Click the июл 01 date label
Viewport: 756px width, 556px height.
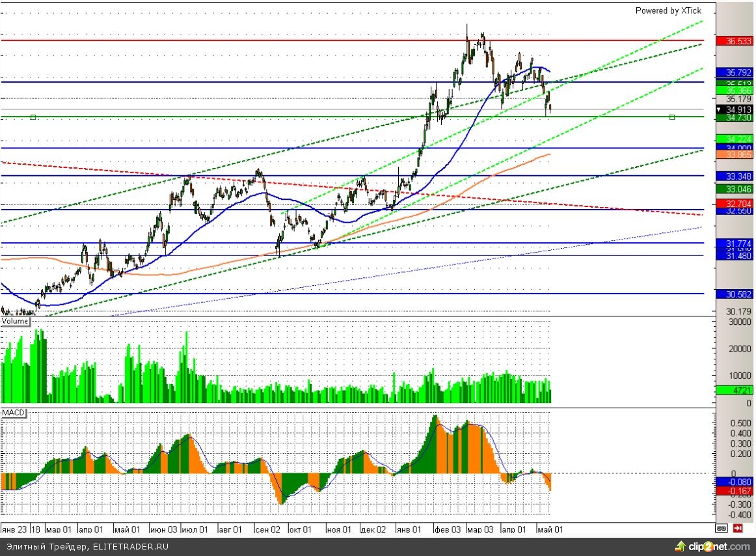coord(195,529)
